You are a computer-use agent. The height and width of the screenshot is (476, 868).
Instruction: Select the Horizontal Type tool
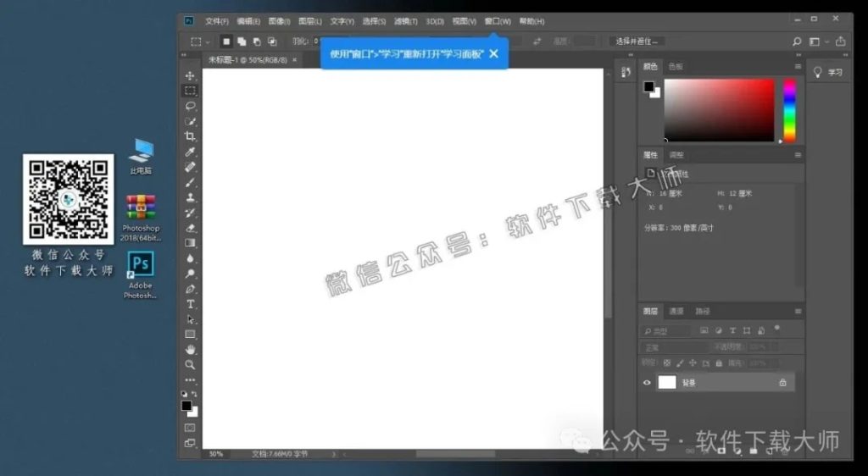(x=190, y=304)
